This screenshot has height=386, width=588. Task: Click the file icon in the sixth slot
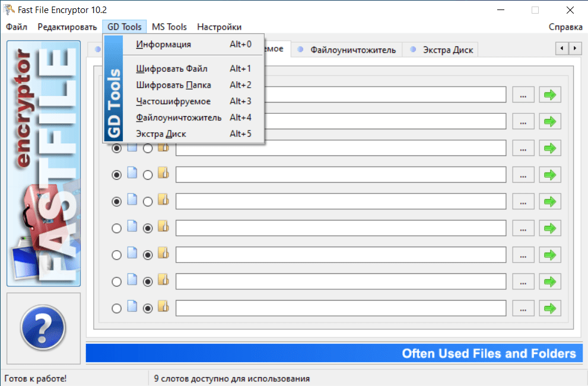(x=132, y=226)
